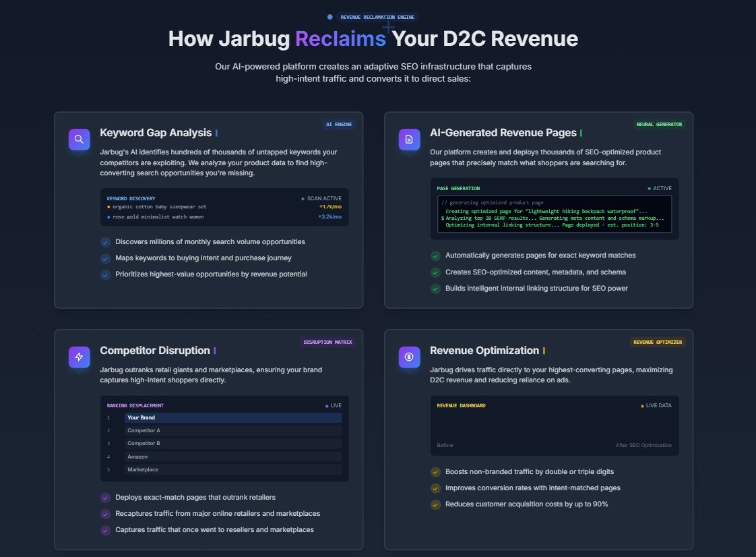Click the KEYWORD DISCOVERY panel label
756x557 pixels.
coord(131,198)
